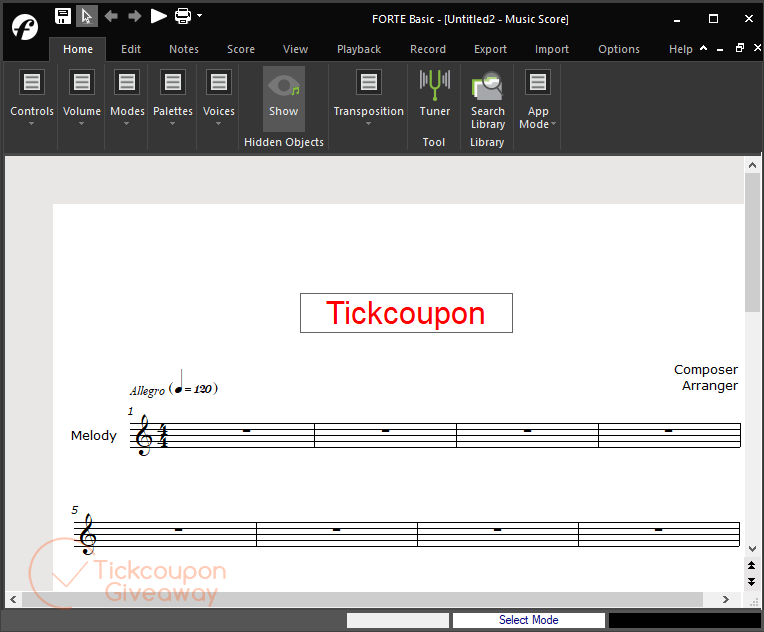Go to next page with double down arrow
This screenshot has width=764, height=632.
coord(752,582)
